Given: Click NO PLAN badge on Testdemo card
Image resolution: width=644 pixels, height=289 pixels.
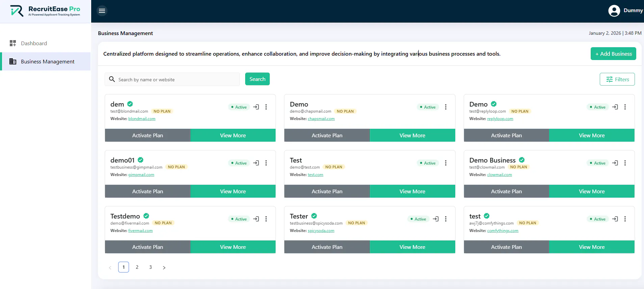Looking at the screenshot, I should click(x=163, y=223).
